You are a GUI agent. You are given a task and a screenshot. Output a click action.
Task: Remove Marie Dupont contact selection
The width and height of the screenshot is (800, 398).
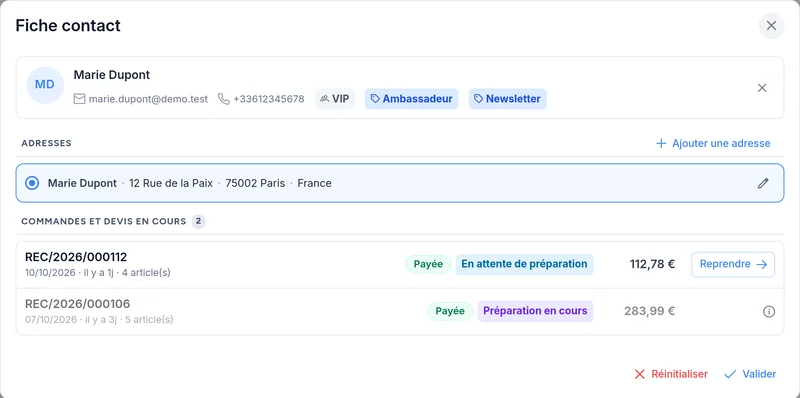coord(762,88)
